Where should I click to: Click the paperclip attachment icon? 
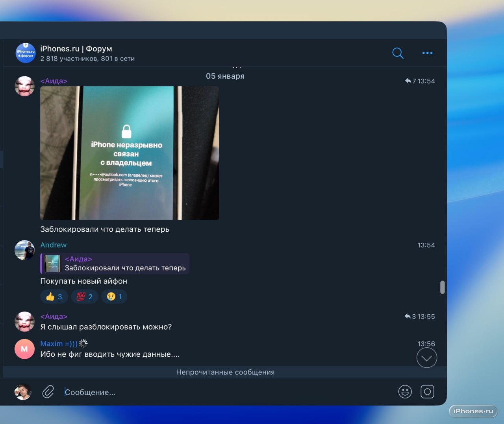click(48, 392)
